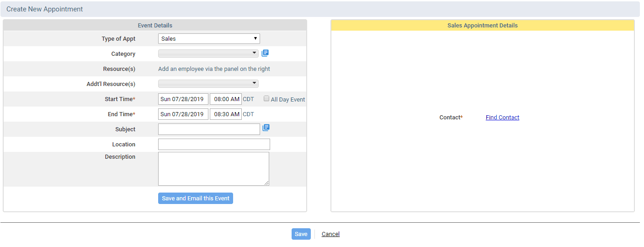The width and height of the screenshot is (644, 247).
Task: Click the Sales Appointment Details header
Action: pyautogui.click(x=483, y=26)
